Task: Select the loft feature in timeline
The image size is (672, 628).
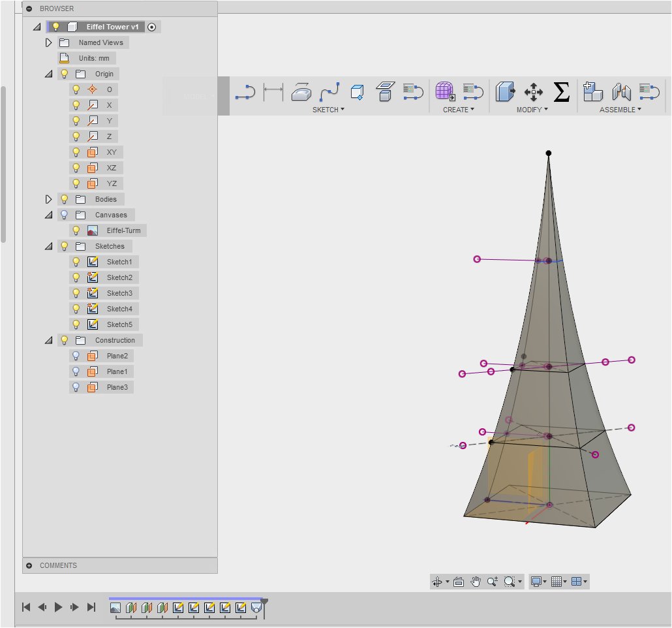Action: pyautogui.click(x=256, y=607)
